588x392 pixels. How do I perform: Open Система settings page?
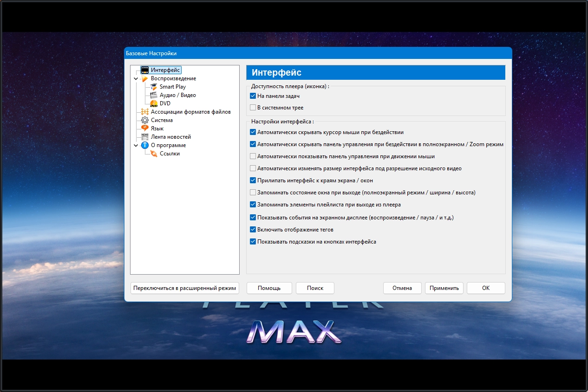162,120
